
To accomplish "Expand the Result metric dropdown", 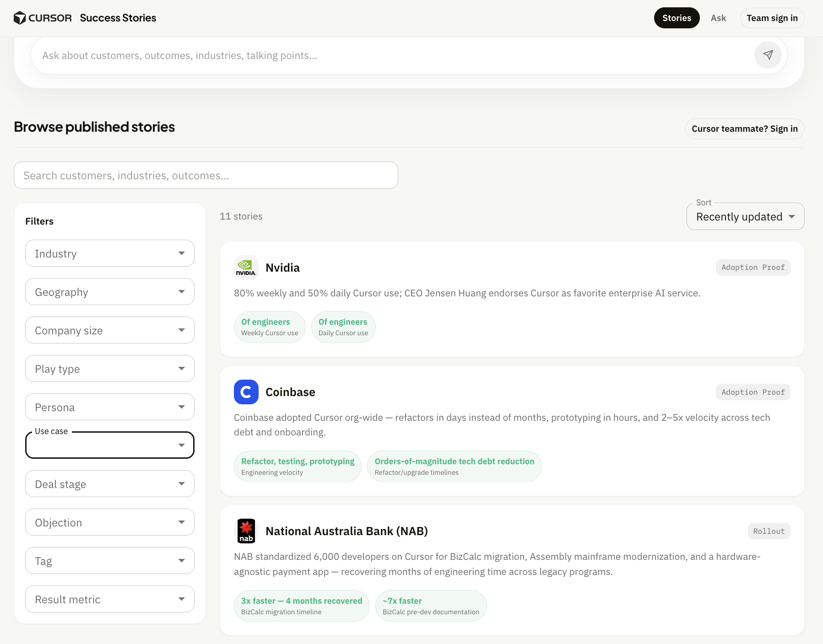I will [x=110, y=599].
